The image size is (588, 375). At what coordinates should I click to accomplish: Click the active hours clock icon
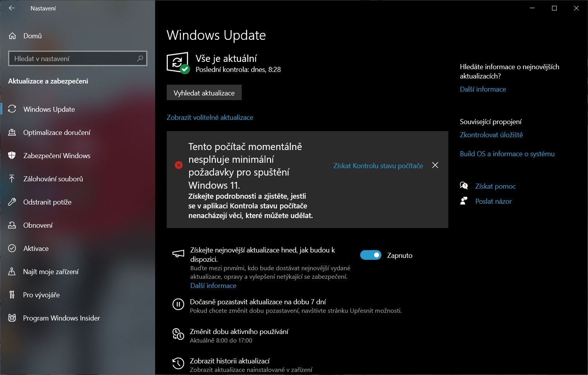178,334
